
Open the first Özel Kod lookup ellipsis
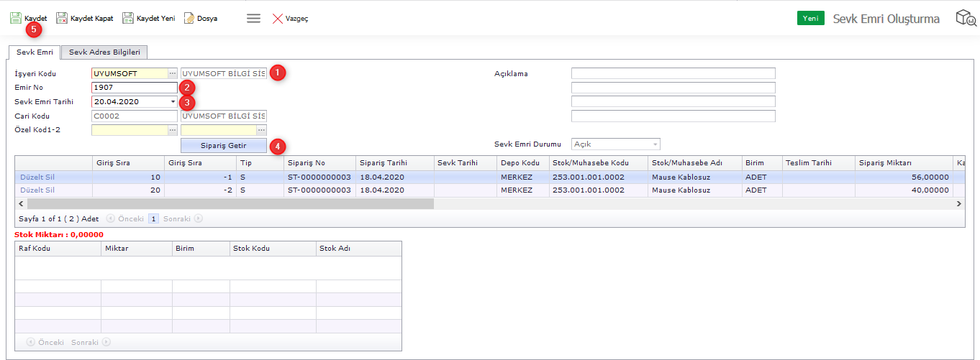(x=172, y=130)
